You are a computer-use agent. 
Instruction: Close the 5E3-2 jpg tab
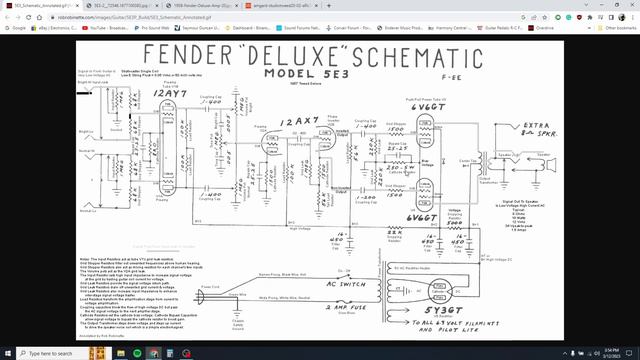click(157, 6)
